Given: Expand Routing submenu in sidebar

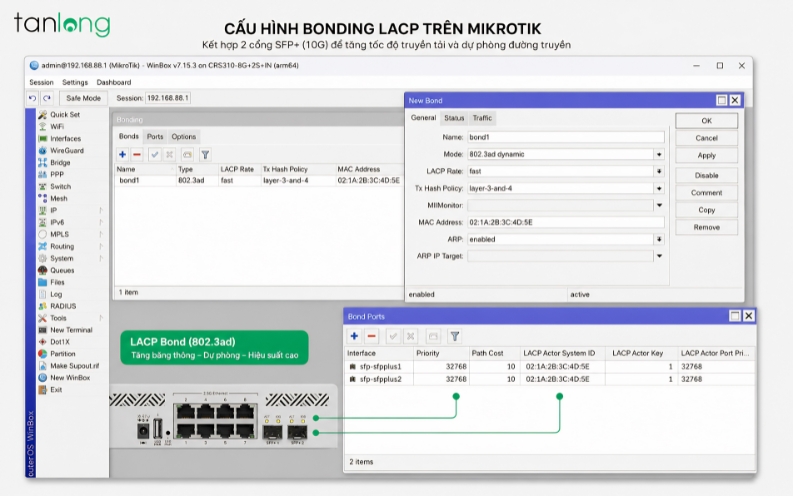Looking at the screenshot, I should tap(102, 248).
